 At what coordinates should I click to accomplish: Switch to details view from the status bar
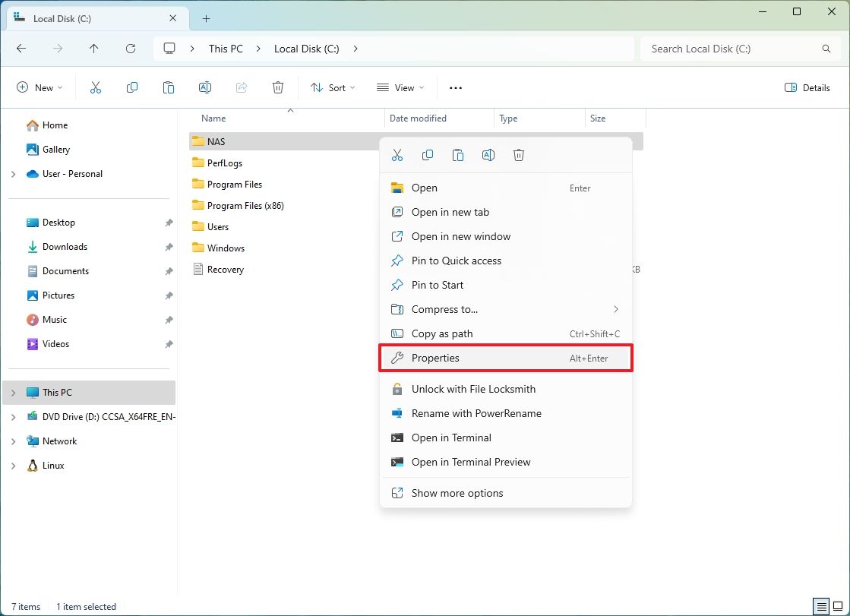822,607
